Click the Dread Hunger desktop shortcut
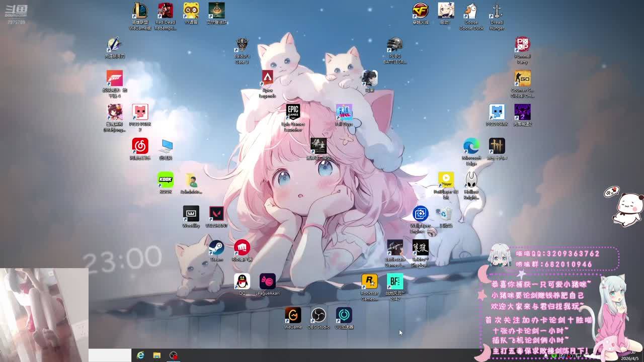This screenshot has width=644, height=362. (497, 11)
